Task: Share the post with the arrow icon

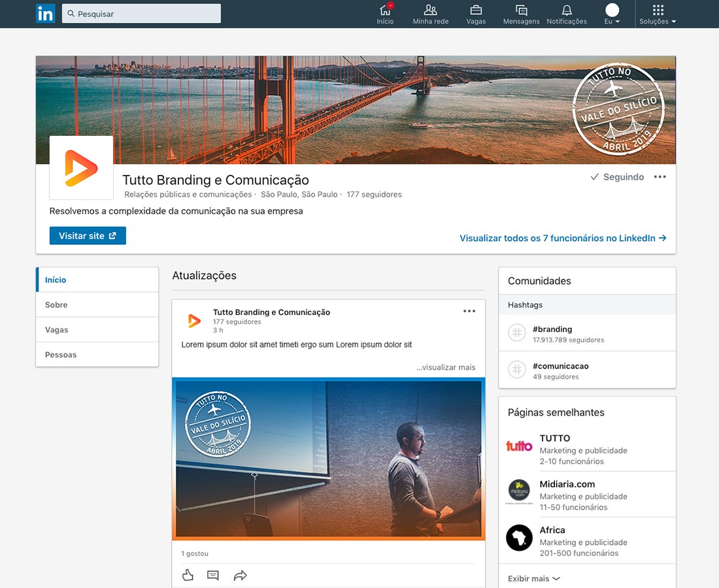Action: 241,575
